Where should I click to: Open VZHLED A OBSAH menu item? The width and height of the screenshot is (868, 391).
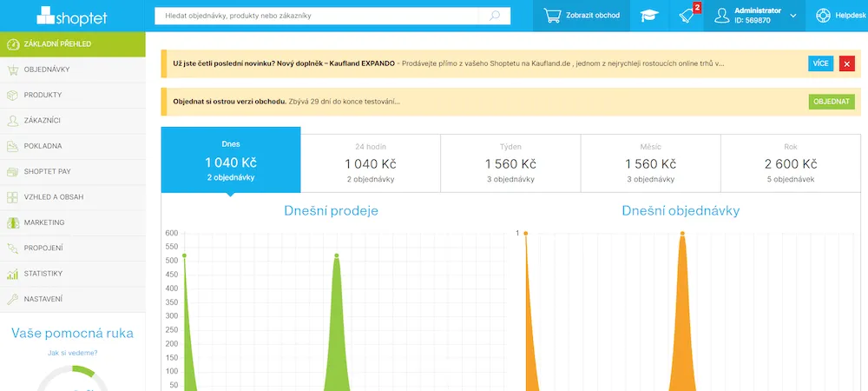[x=73, y=197]
